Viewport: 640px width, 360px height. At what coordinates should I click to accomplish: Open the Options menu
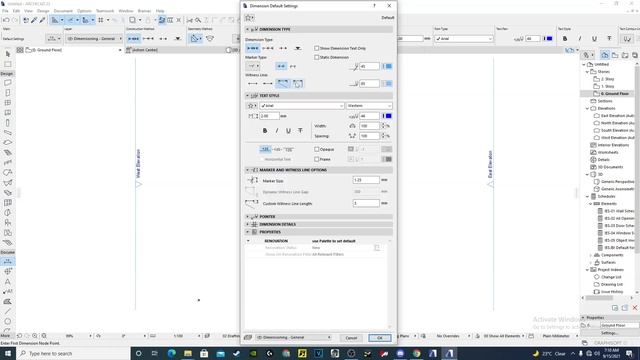(x=84, y=11)
